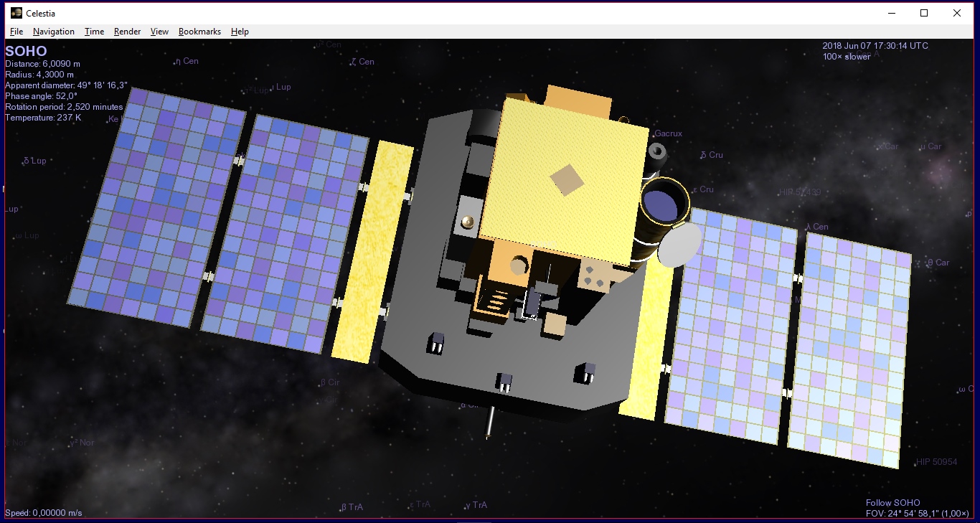
Task: Select the ε Cru star label
Action: 703,189
